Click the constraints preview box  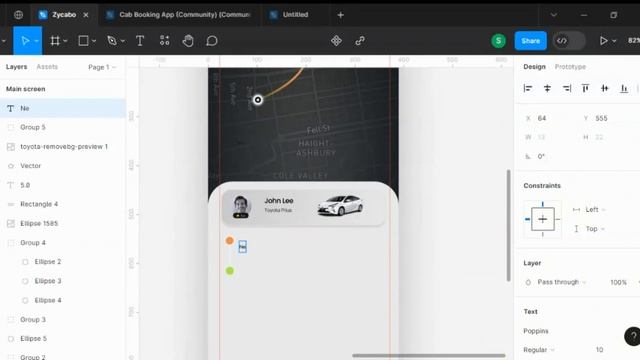click(542, 219)
